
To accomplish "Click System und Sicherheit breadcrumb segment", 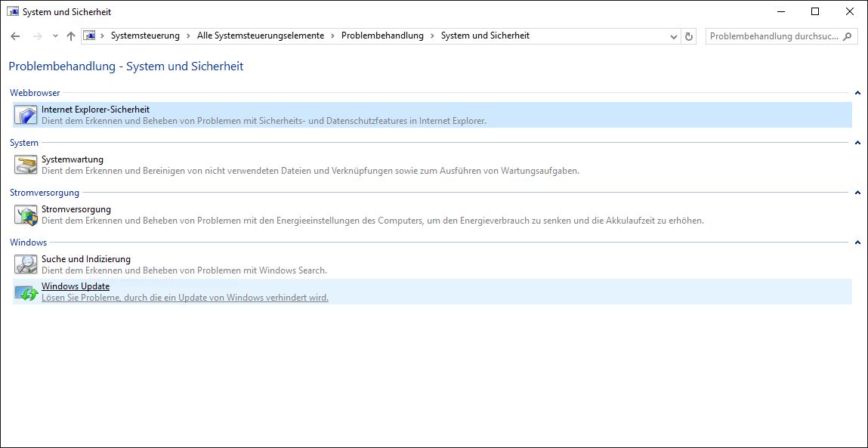I will click(x=485, y=36).
